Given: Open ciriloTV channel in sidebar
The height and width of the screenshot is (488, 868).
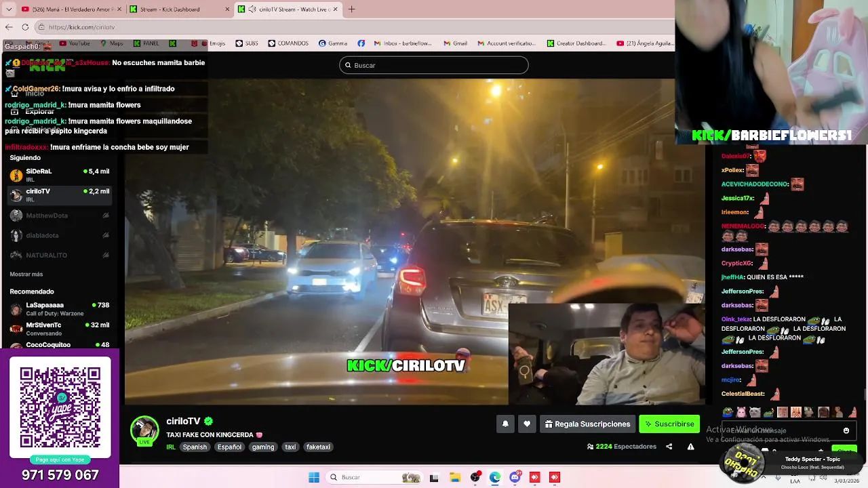Looking at the screenshot, I should pyautogui.click(x=60, y=195).
